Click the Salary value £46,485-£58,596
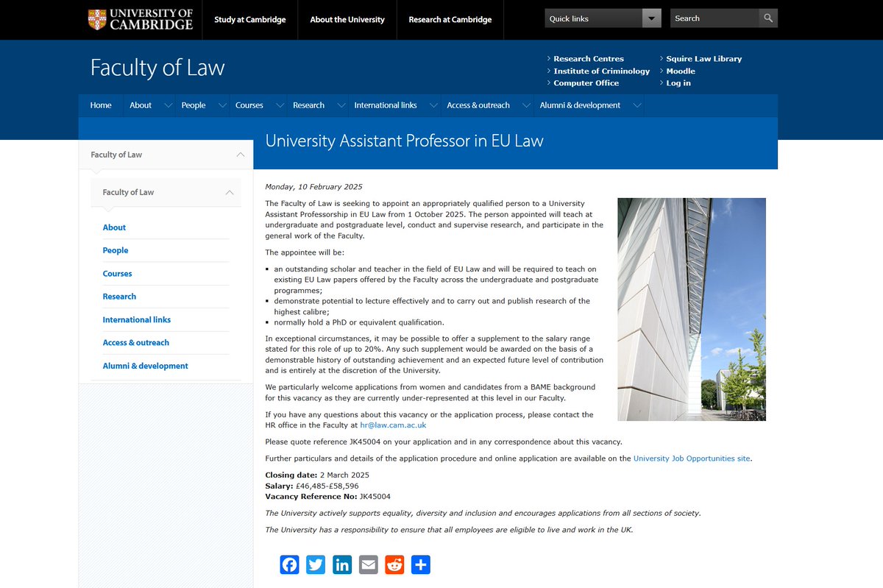Screen dimensions: 883x588 (x=327, y=486)
